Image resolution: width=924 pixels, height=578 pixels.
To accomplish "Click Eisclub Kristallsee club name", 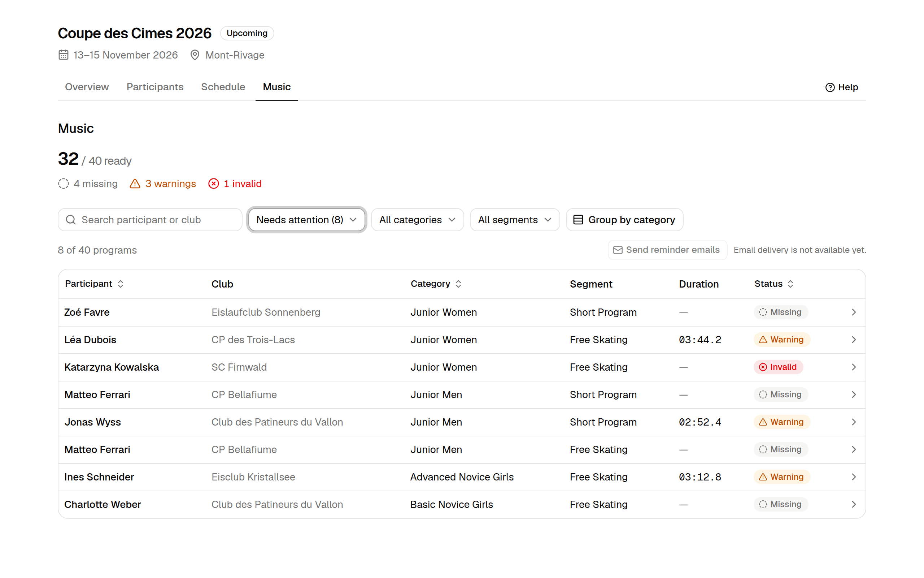I will point(253,477).
